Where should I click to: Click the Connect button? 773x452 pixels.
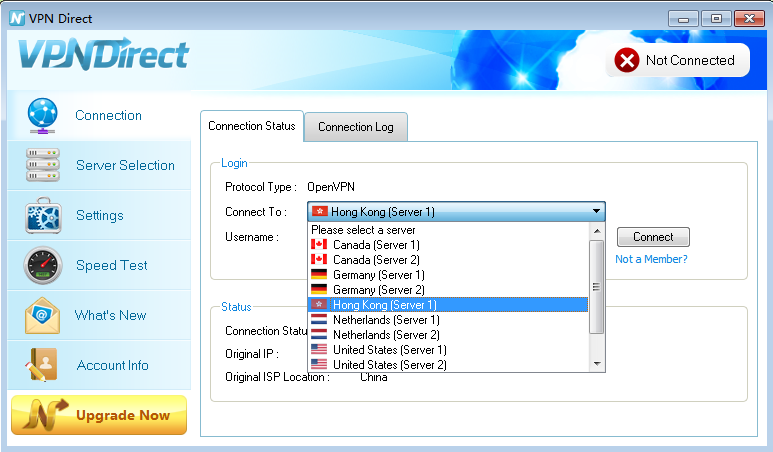[x=653, y=237]
